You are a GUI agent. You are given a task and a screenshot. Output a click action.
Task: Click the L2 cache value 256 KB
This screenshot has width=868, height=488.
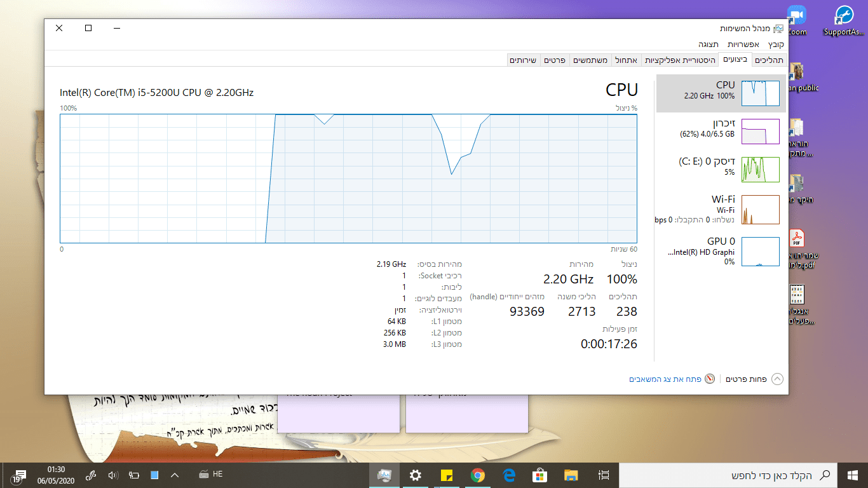click(x=394, y=332)
